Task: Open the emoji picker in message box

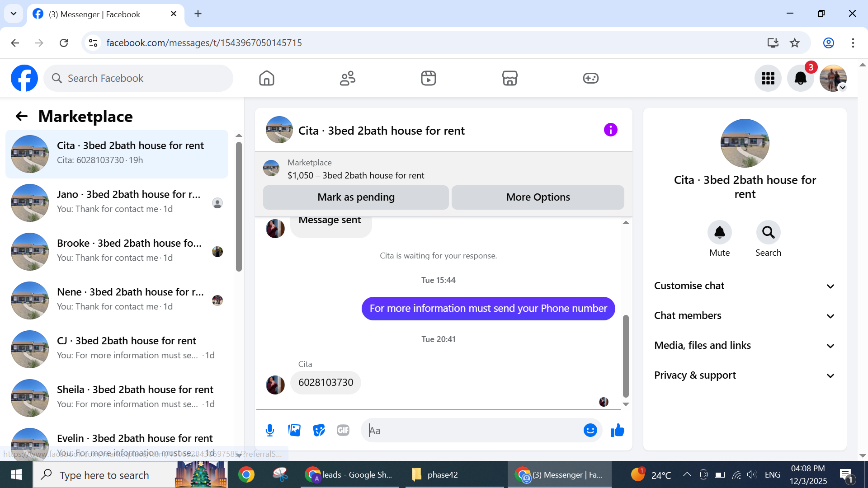Action: [x=590, y=430]
